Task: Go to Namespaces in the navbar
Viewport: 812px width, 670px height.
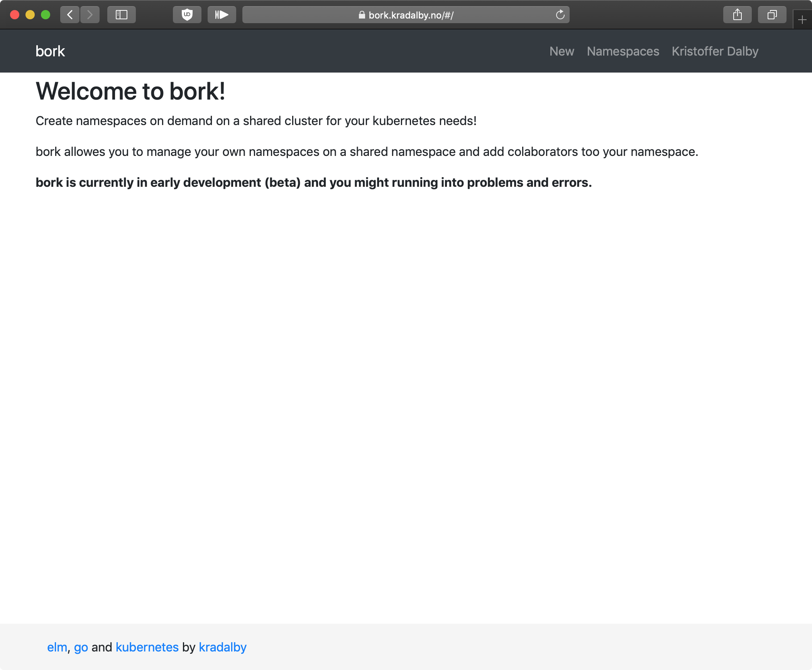Action: tap(623, 51)
